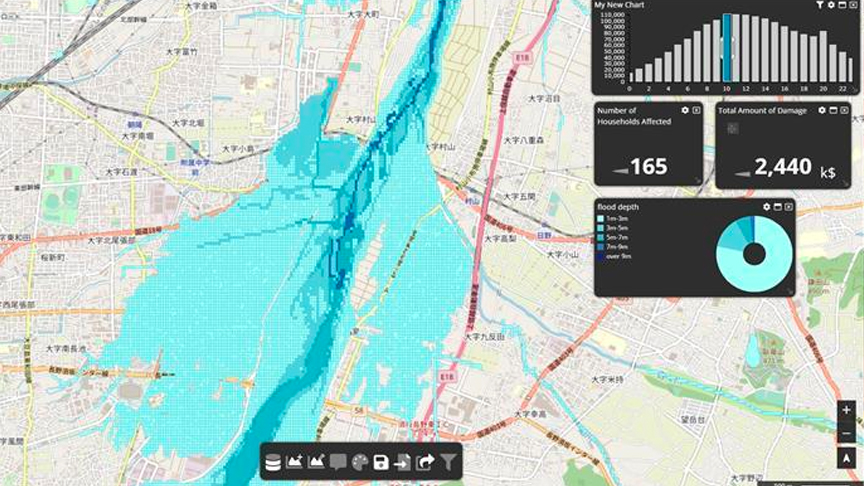
Task: Toggle the 5m-7m flood depth legend entry
Action: tap(612, 237)
